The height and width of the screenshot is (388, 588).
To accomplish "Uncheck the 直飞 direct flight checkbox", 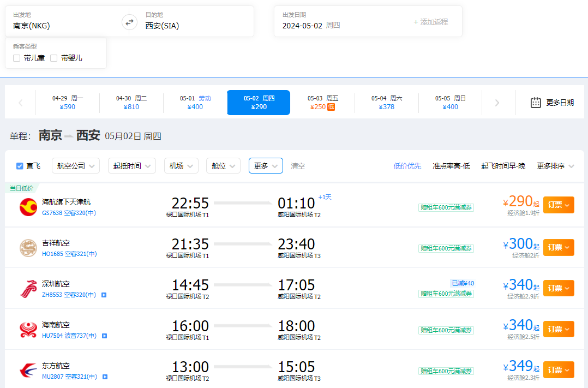I will [20, 166].
